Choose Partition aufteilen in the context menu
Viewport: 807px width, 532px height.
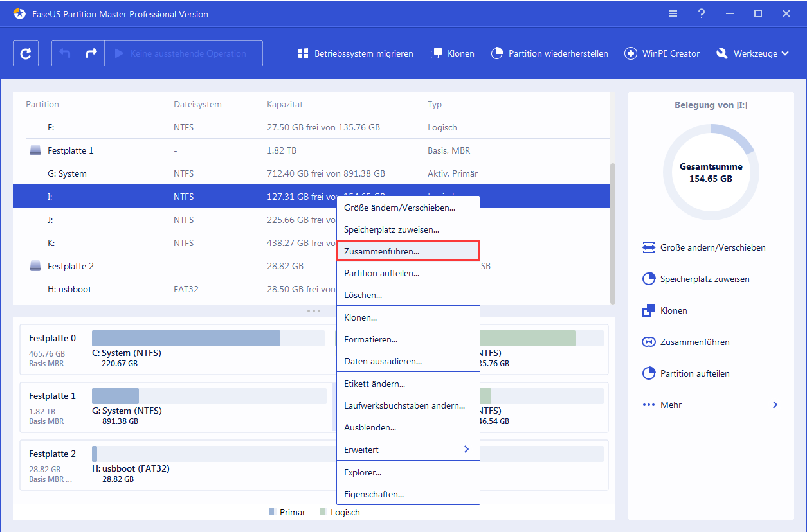[x=408, y=273]
